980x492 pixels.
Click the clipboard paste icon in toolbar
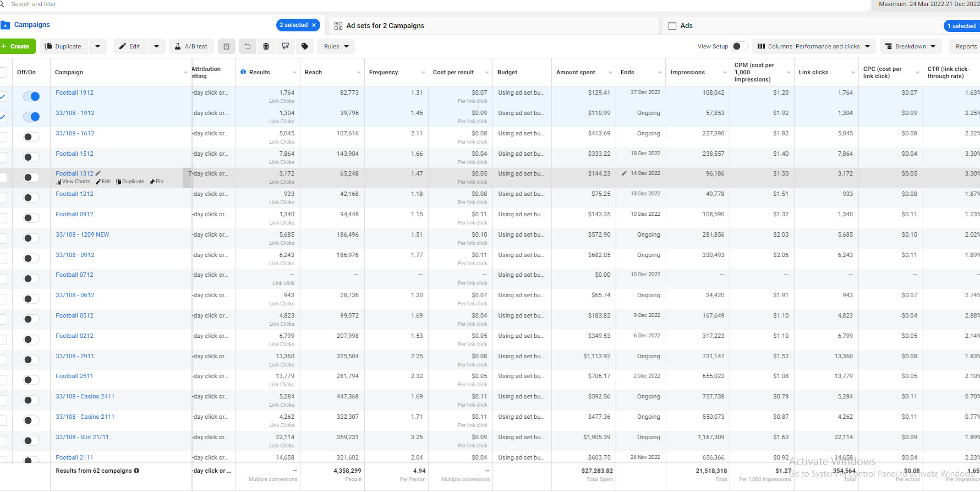tap(226, 46)
